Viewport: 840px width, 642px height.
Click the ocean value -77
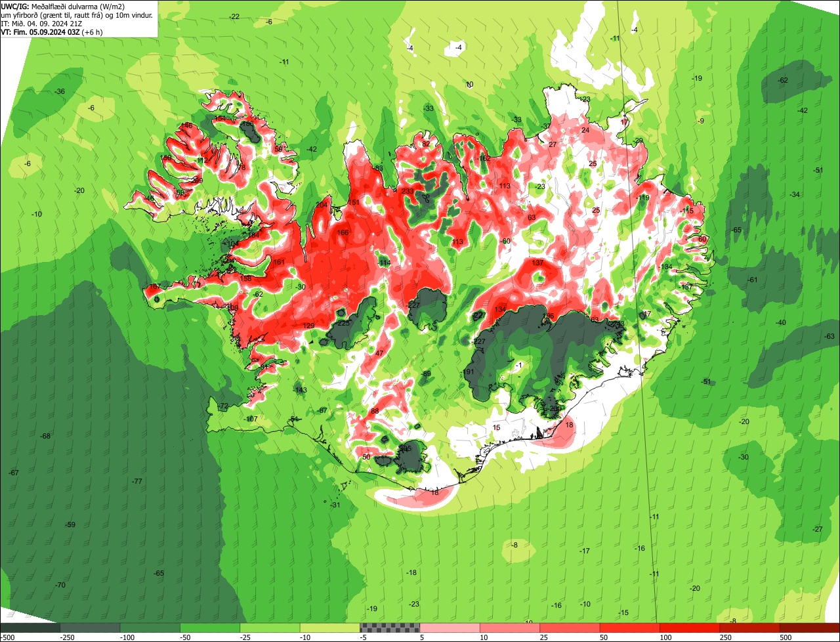pyautogui.click(x=136, y=481)
